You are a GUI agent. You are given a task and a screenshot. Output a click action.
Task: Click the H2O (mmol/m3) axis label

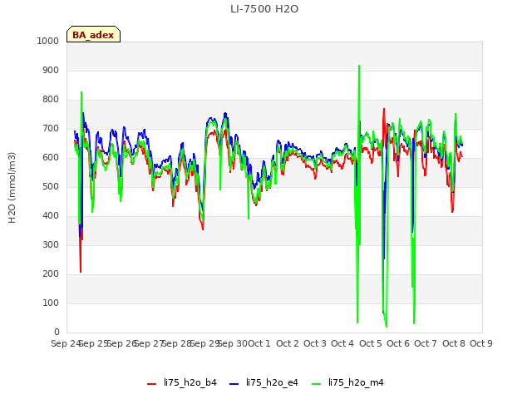click(x=12, y=188)
